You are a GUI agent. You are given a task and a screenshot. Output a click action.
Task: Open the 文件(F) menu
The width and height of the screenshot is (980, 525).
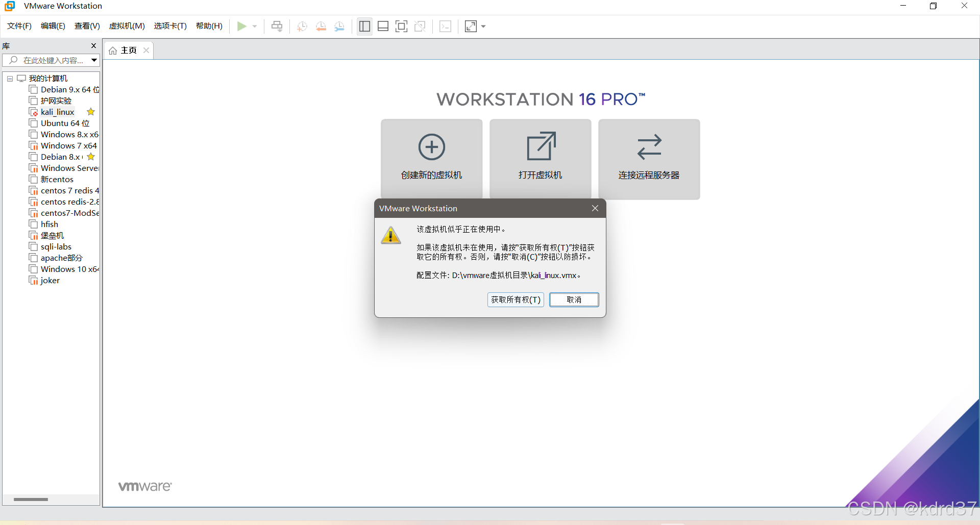pos(19,26)
